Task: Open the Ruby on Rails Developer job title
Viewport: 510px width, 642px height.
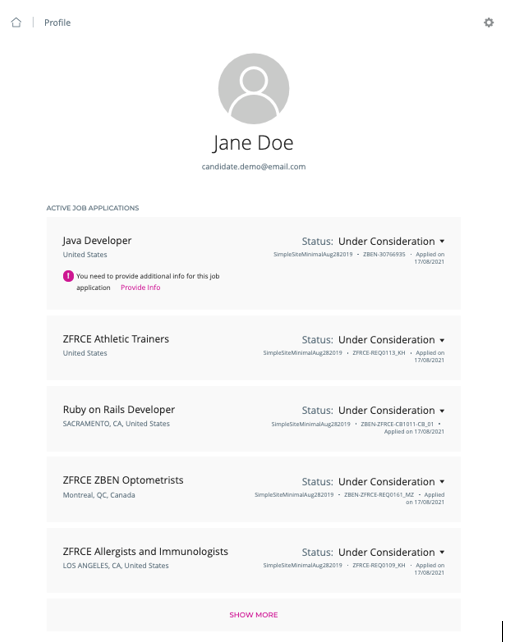Action: click(119, 409)
